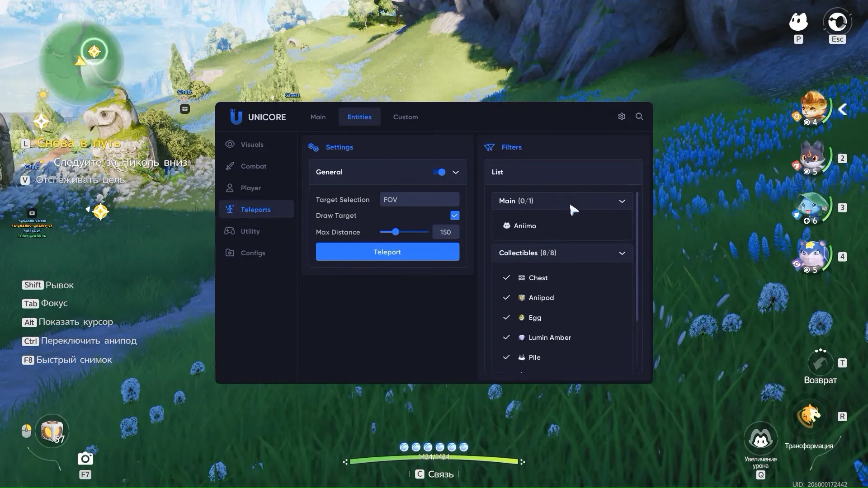Click the circular minimap
868x488 pixels.
[81, 62]
